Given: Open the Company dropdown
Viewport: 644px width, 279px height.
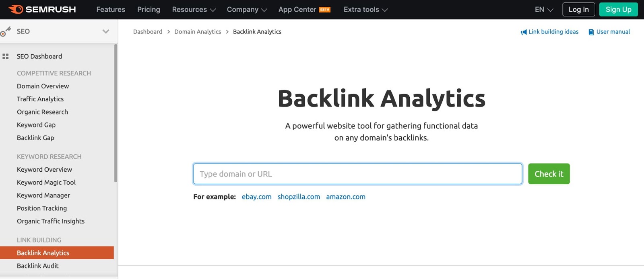Looking at the screenshot, I should coord(247,10).
